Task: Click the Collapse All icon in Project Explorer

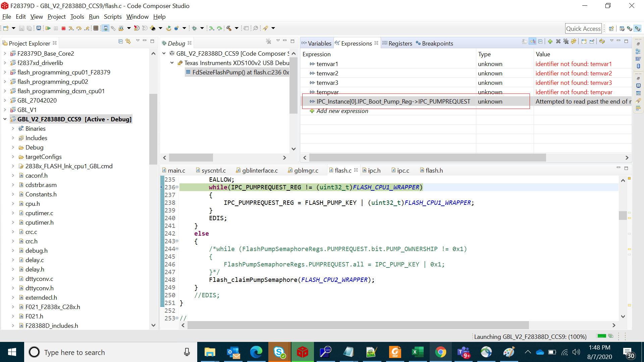Action: click(120, 42)
